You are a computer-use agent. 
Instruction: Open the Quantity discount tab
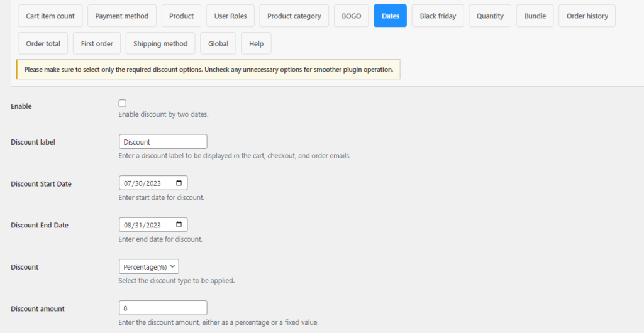coord(490,16)
